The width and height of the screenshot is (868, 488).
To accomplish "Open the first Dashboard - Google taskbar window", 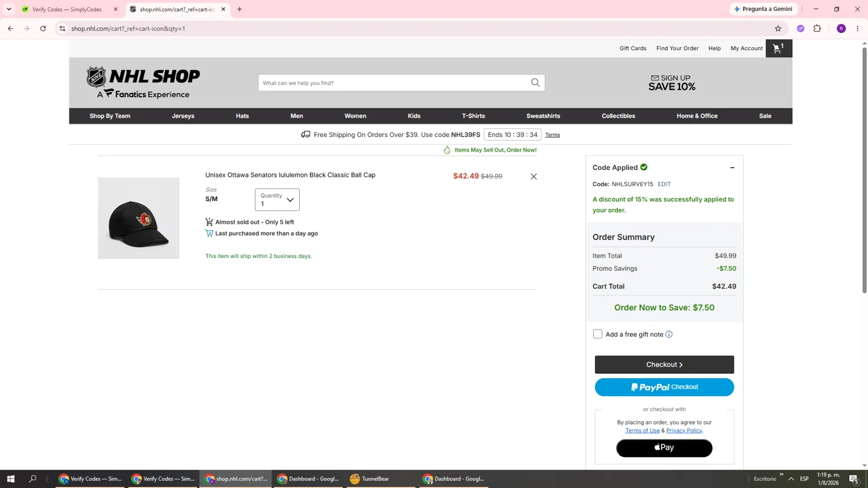I will (x=308, y=479).
